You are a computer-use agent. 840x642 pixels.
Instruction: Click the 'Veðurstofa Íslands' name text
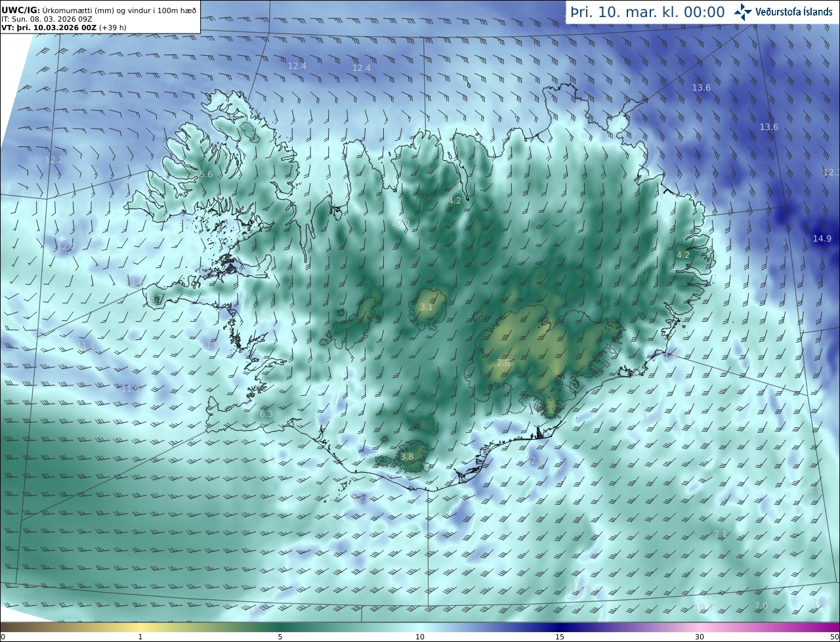(x=794, y=12)
